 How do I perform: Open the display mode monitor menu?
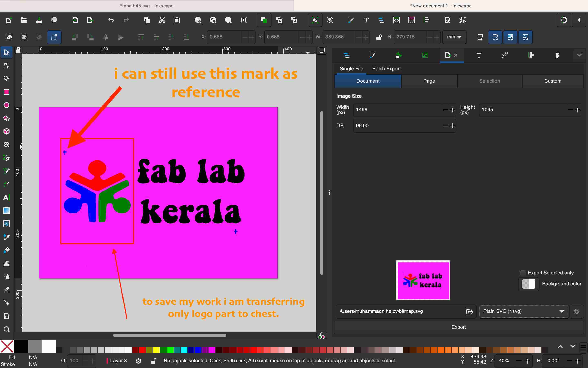point(322,50)
